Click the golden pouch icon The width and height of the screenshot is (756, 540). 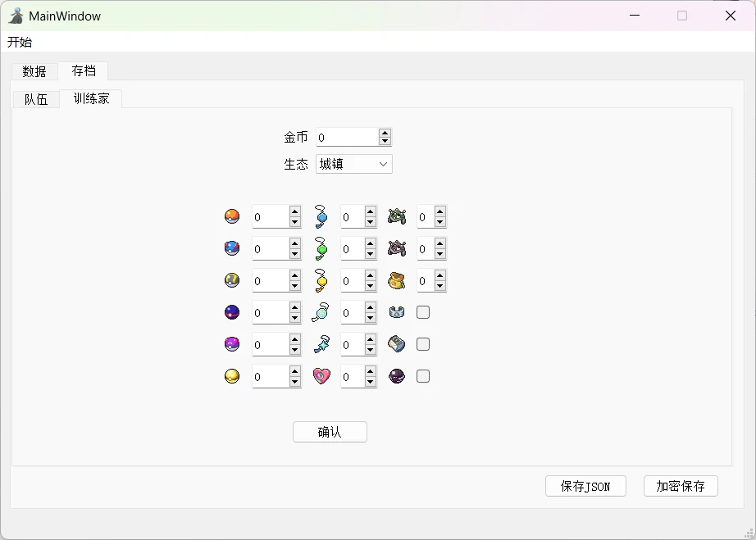[x=396, y=280]
